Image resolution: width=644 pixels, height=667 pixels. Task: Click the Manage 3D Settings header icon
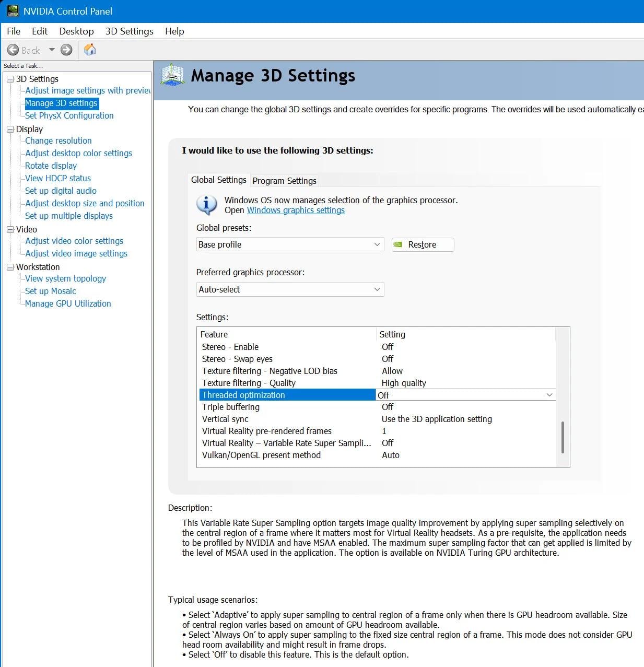(x=173, y=75)
